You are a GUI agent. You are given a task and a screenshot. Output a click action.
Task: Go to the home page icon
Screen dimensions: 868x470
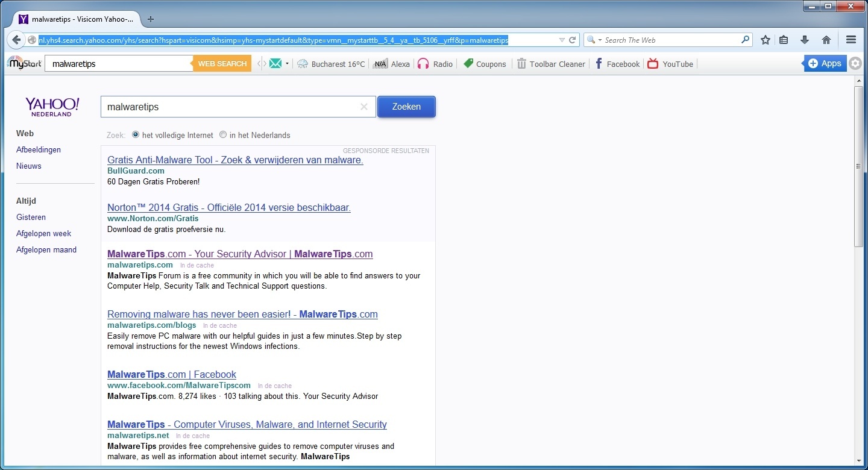click(x=826, y=40)
